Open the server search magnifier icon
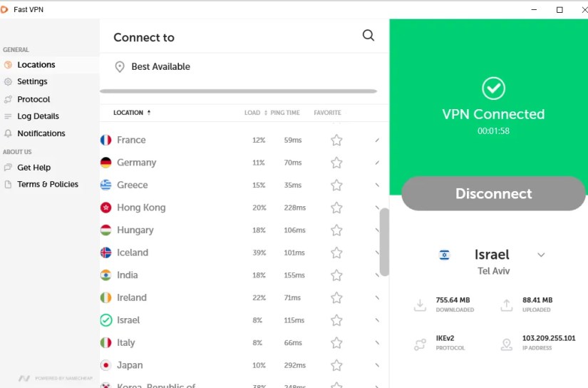This screenshot has width=588, height=388. pyautogui.click(x=368, y=36)
